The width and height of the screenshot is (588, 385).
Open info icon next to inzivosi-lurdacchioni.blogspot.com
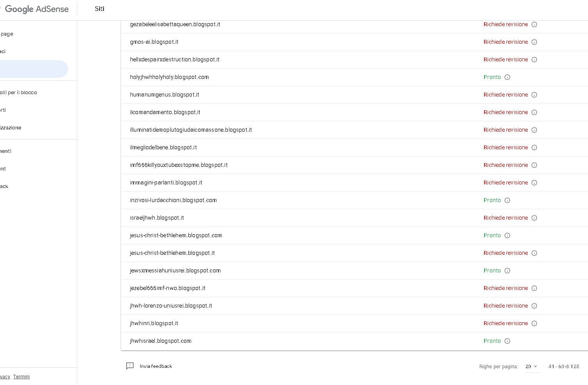507,200
